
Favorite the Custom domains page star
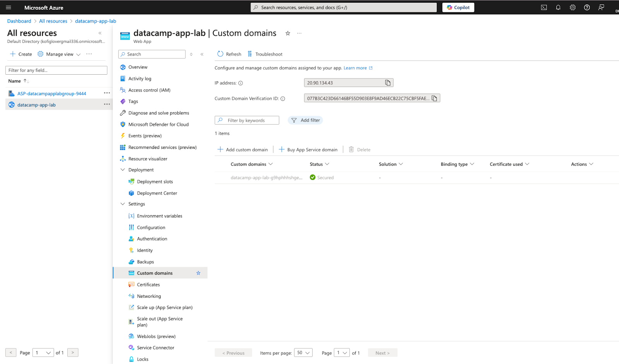pos(288,33)
